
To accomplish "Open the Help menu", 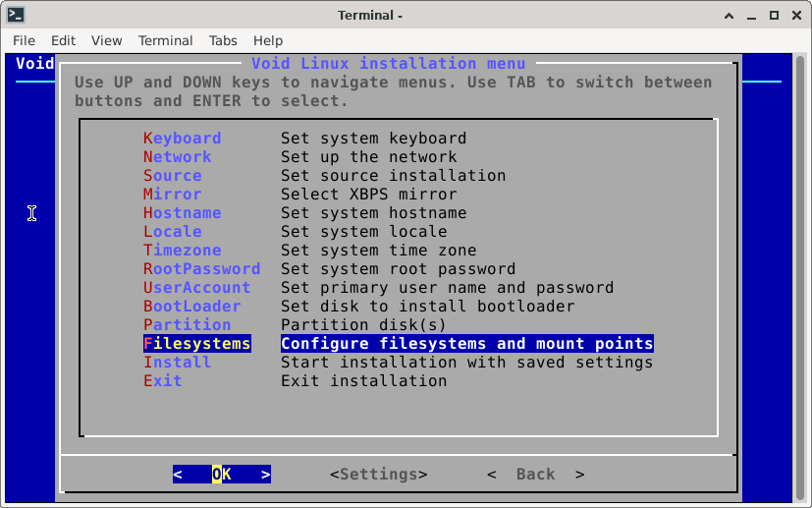I will (267, 40).
